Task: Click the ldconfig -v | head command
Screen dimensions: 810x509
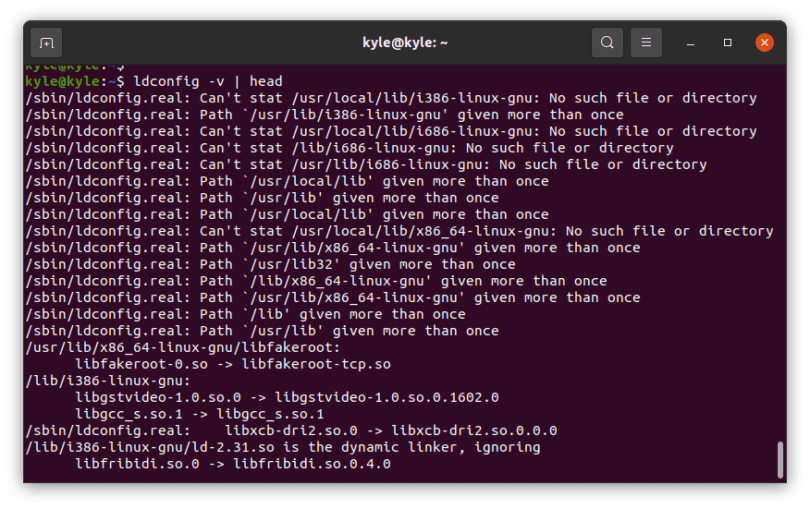Action: click(208, 81)
